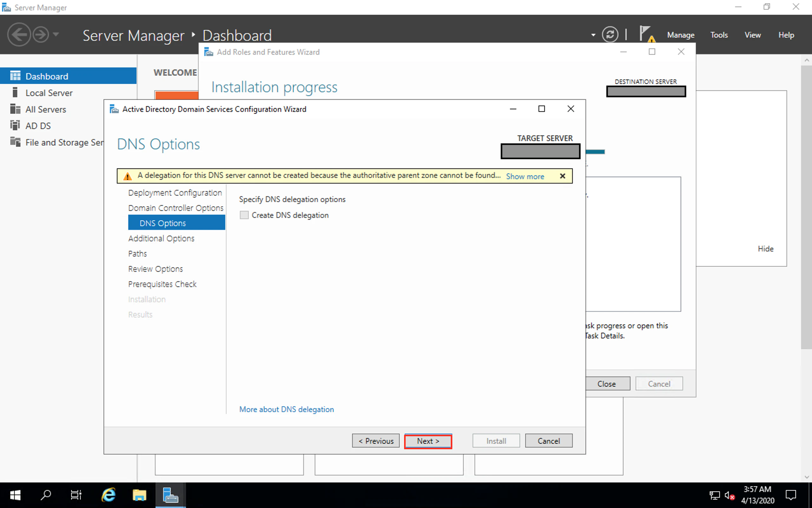
Task: Go to Deployment Configuration step
Action: (175, 193)
